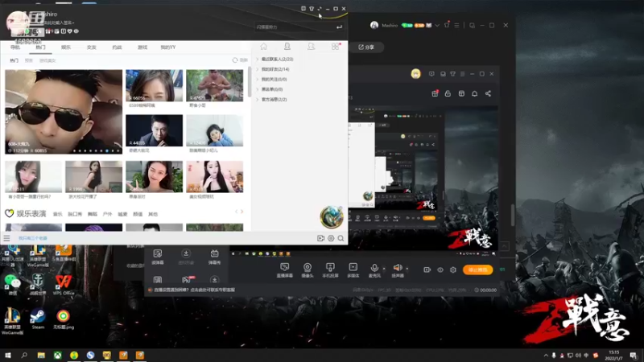Viewport: 644px width, 362px height.
Task: Open the speaker dropdown arrow
Action: point(407,269)
